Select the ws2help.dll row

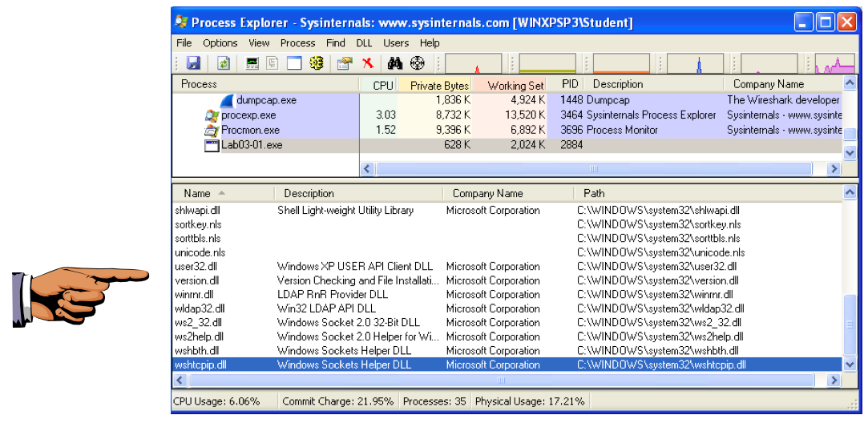pyautogui.click(x=507, y=336)
